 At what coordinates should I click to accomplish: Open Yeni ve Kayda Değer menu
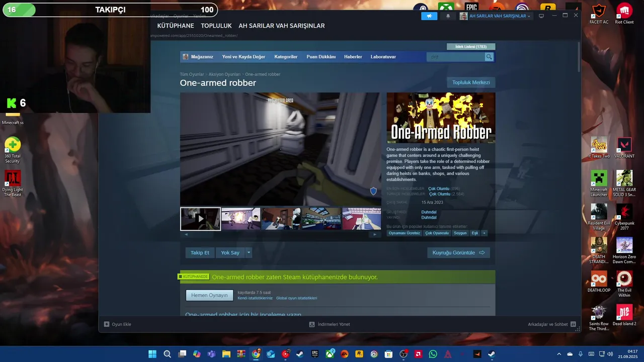click(244, 57)
